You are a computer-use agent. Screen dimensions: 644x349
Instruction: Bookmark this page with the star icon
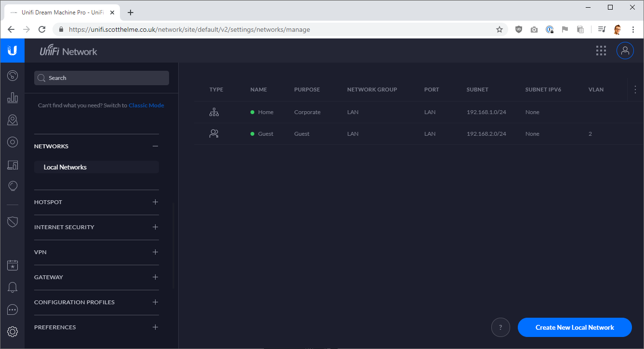click(499, 29)
